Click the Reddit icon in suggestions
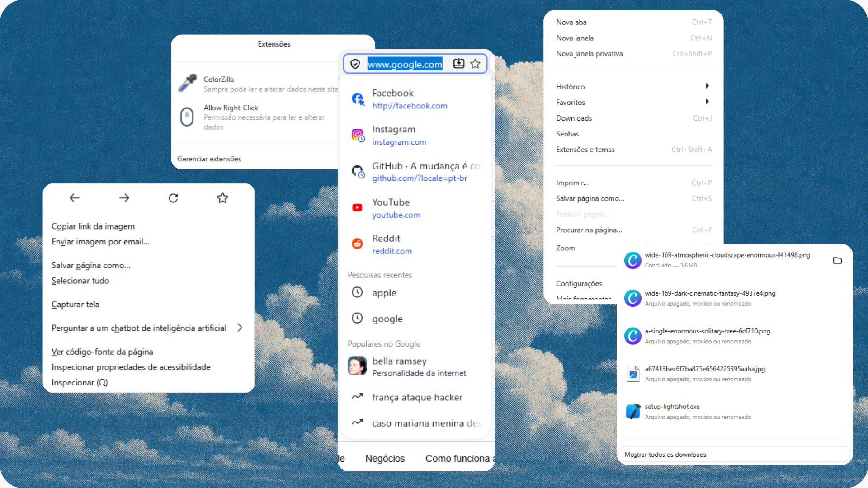868x488 pixels. click(357, 244)
